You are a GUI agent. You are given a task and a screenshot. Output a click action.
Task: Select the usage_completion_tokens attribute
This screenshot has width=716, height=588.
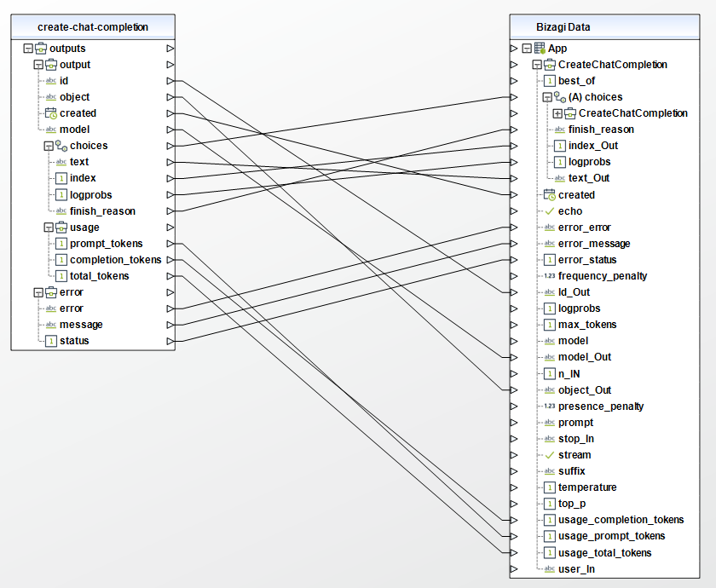click(x=621, y=520)
